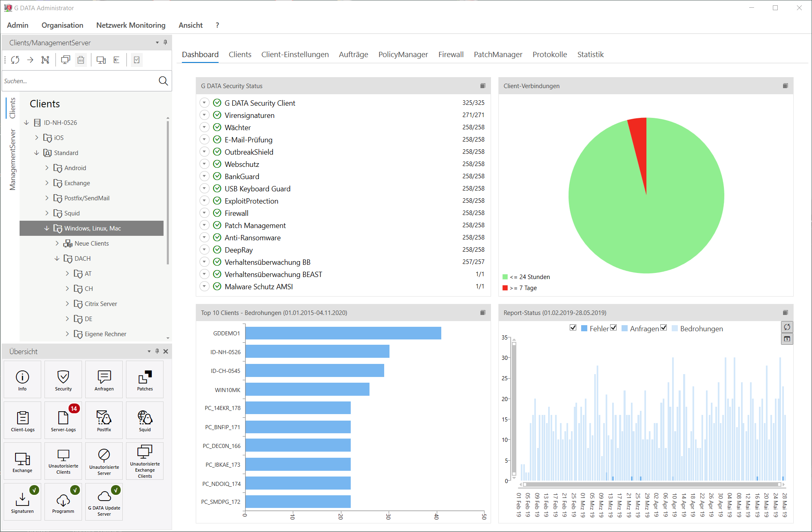Click the Report-Status horizontal range slider

pos(652,484)
